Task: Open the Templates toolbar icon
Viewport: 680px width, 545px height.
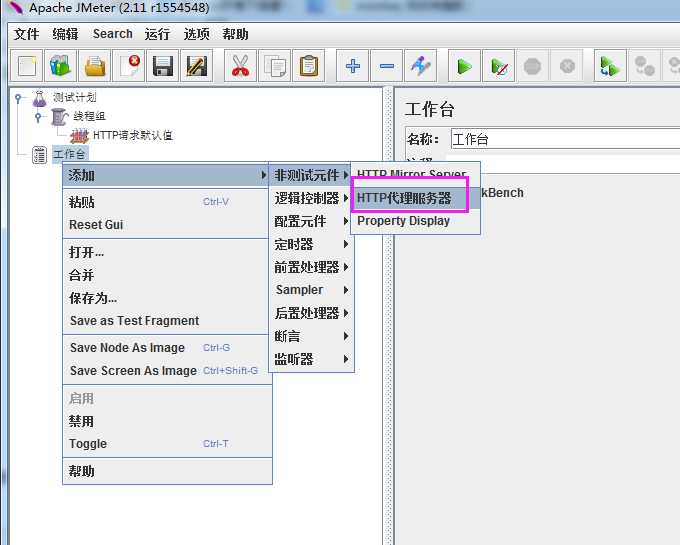Action: click(61, 66)
